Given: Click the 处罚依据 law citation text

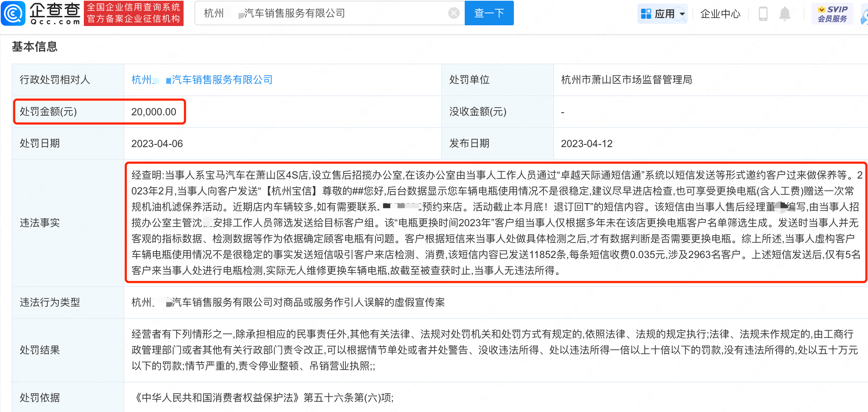Looking at the screenshot, I should (263, 398).
